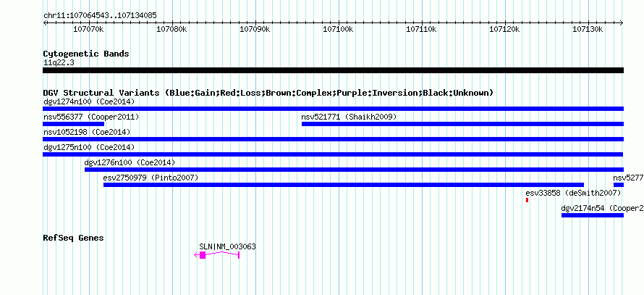Screen dimensions: 644x295
Task: Click the nsv521771 (Shaikh2009) gain bar
Action: (x=462, y=124)
